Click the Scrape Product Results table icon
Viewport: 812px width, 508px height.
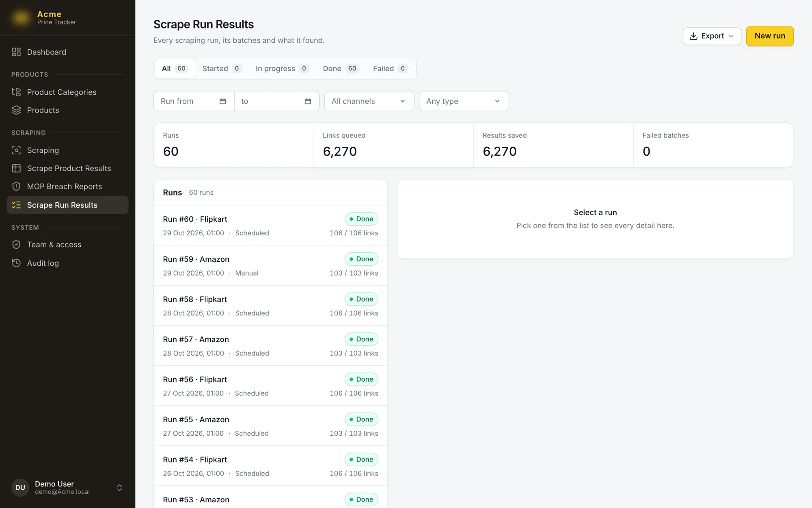(16, 168)
